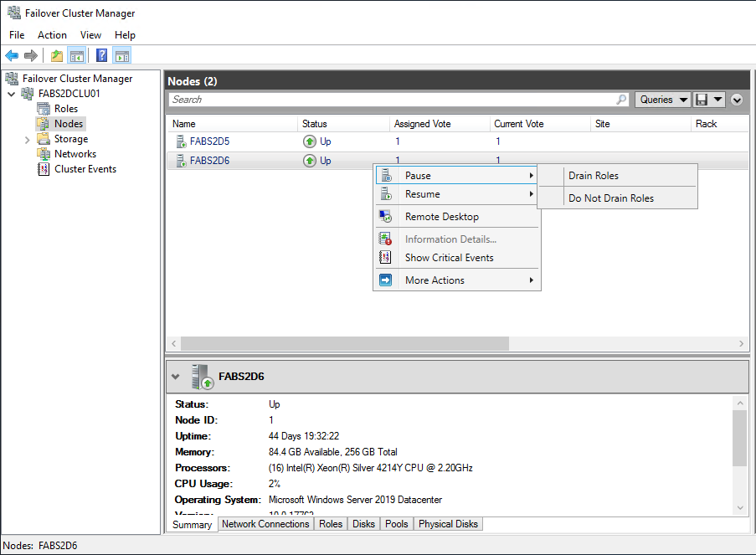This screenshot has height=555, width=756.
Task: Open the Resume submenu arrow
Action: coord(532,194)
